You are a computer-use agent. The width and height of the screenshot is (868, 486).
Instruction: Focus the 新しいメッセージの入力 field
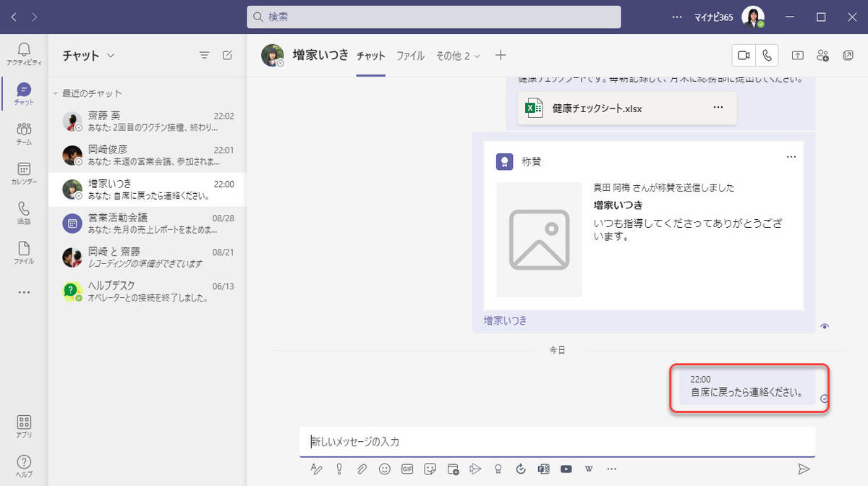[557, 441]
